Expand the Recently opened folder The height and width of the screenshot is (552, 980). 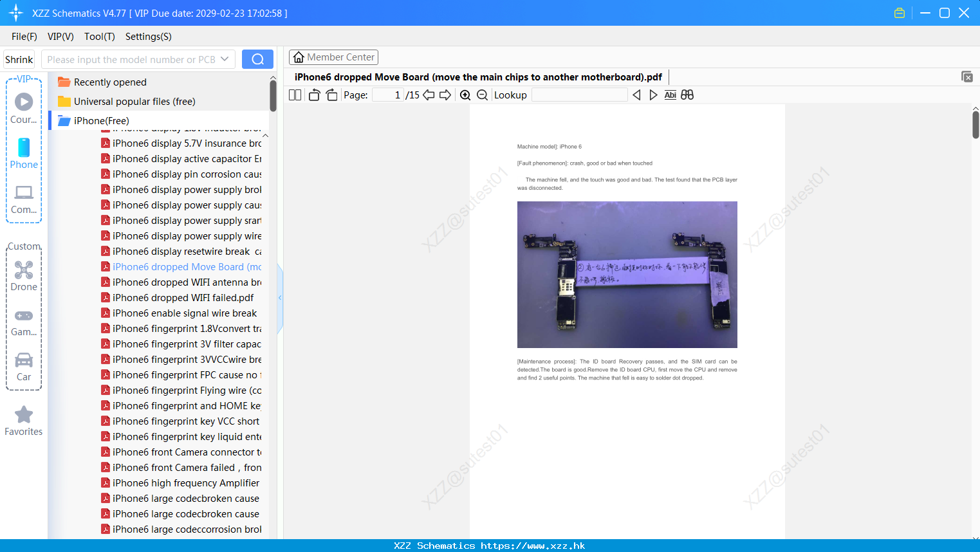102,82
